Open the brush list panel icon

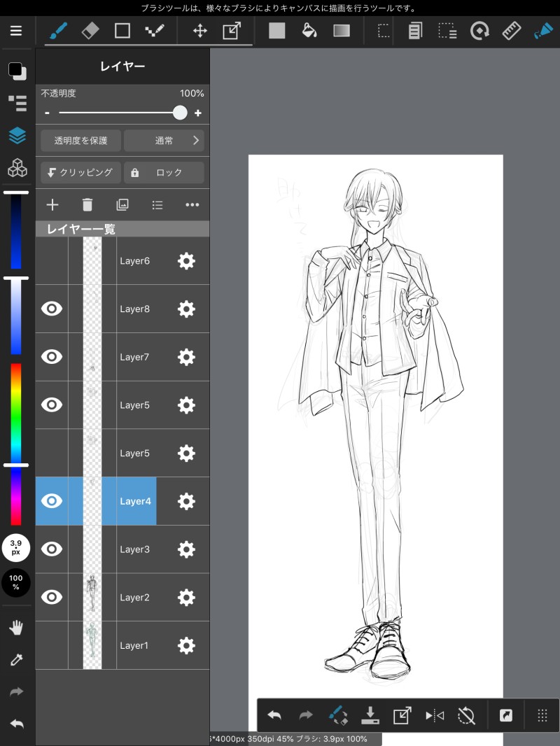17,104
